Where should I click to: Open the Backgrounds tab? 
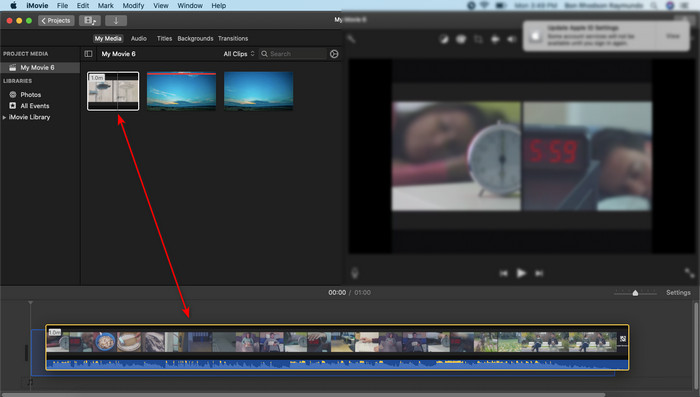[x=195, y=38]
